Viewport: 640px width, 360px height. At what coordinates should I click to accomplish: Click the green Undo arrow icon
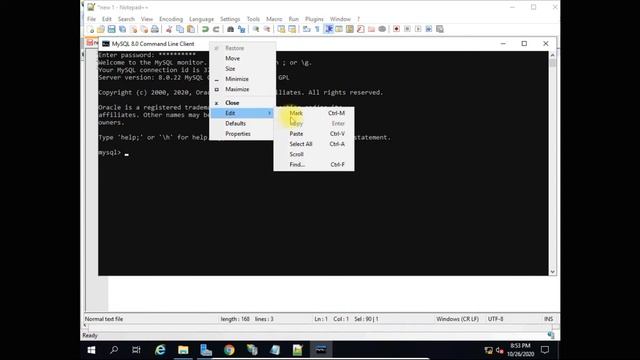pos(205,29)
